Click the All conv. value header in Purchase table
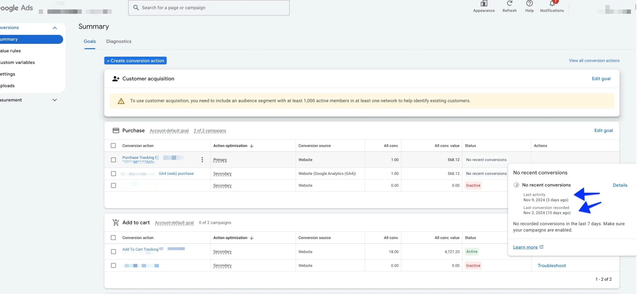The image size is (644, 294). coord(447,146)
